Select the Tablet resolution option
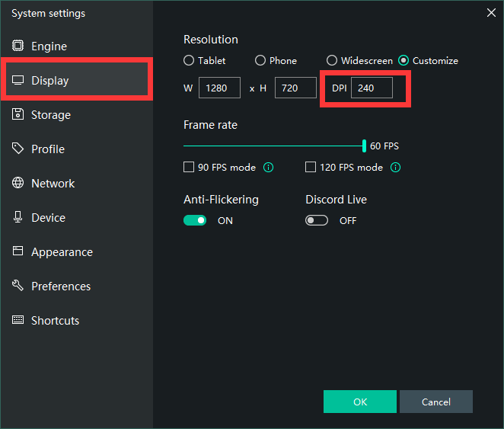The height and width of the screenshot is (429, 504). tap(189, 60)
